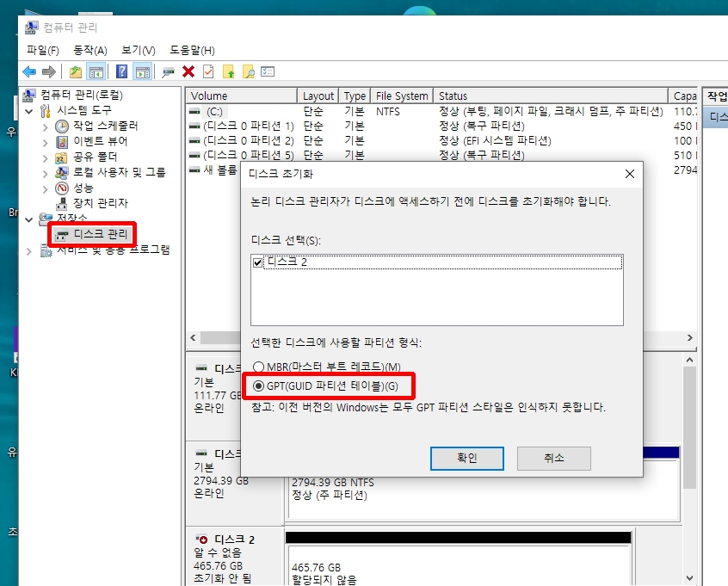The image size is (728, 586).
Task: Sort by the File System column header
Action: pyautogui.click(x=402, y=96)
